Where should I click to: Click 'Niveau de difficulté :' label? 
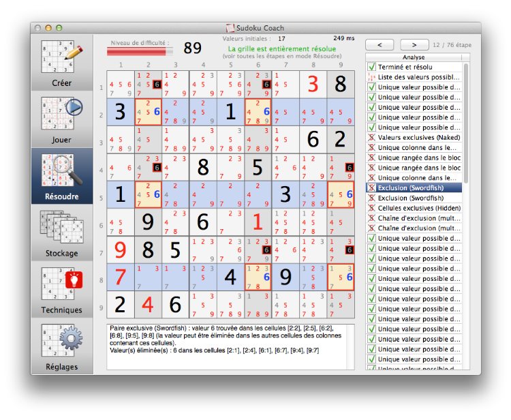(x=140, y=43)
